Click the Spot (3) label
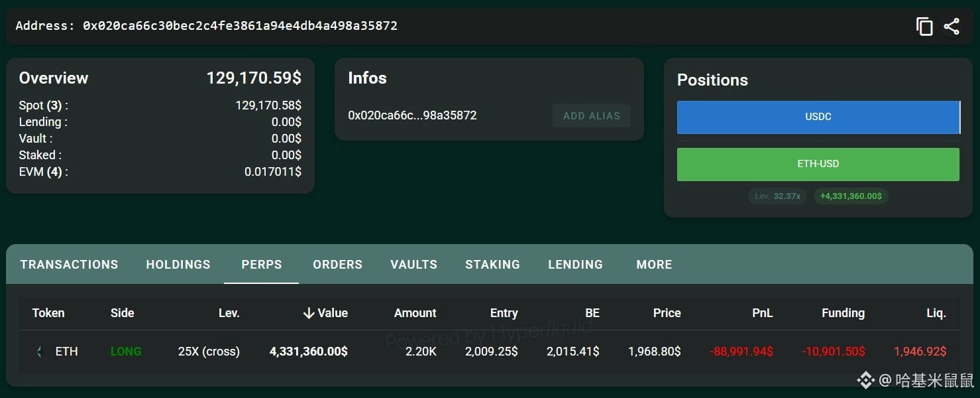This screenshot has width=980, height=398. (x=44, y=105)
